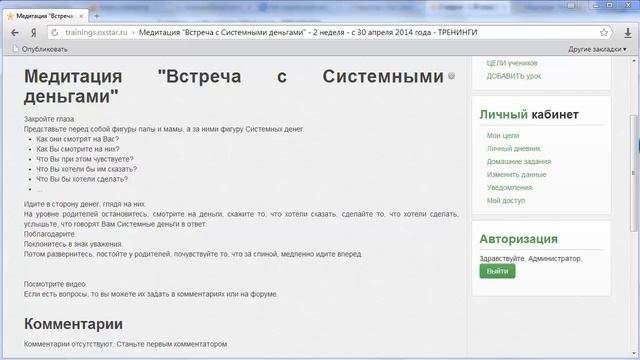Click the text 'Что Вы хотели бы им сказать?'
This screenshot has width=640, height=360.
click(x=87, y=169)
